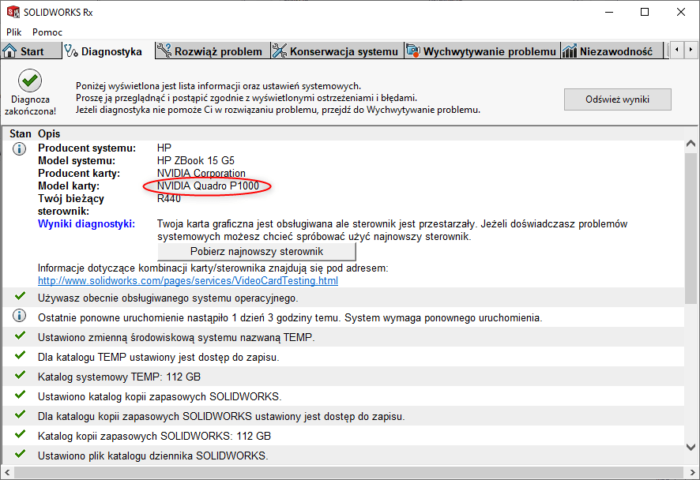
Task: Click the stethoscope icon on the Diagnostyka tab
Action: 71,51
